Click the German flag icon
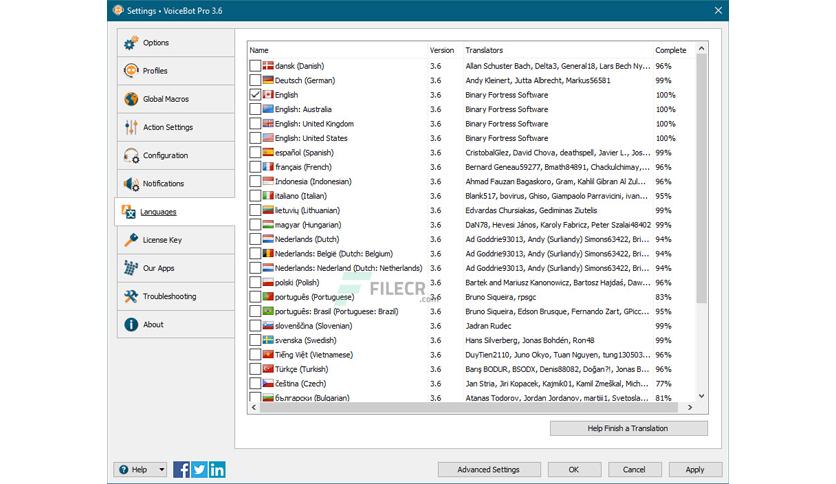 point(268,80)
